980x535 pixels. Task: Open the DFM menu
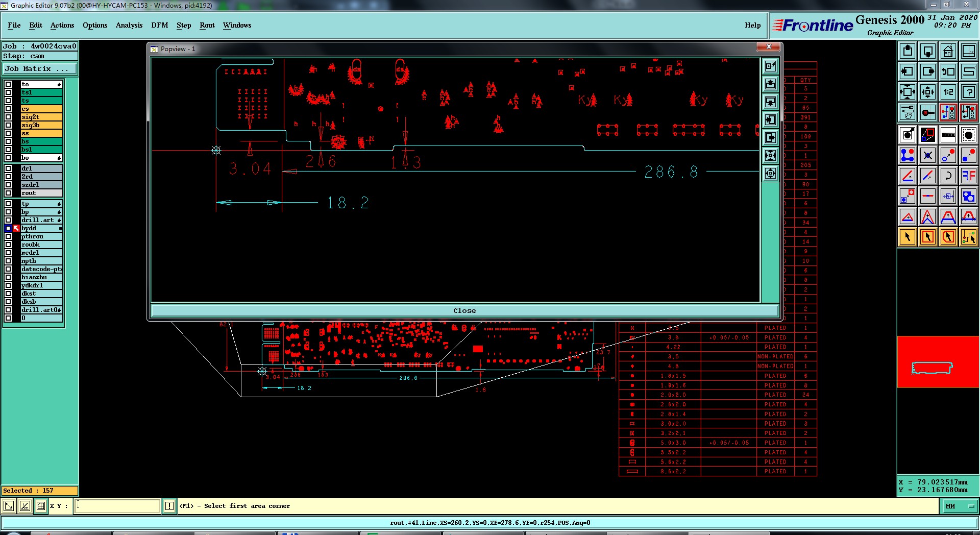pos(160,25)
